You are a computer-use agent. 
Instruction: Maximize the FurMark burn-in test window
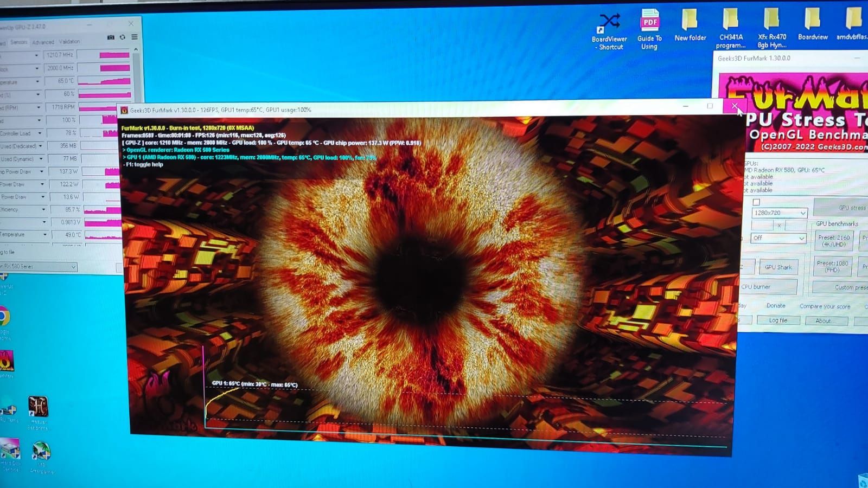pyautogui.click(x=710, y=106)
